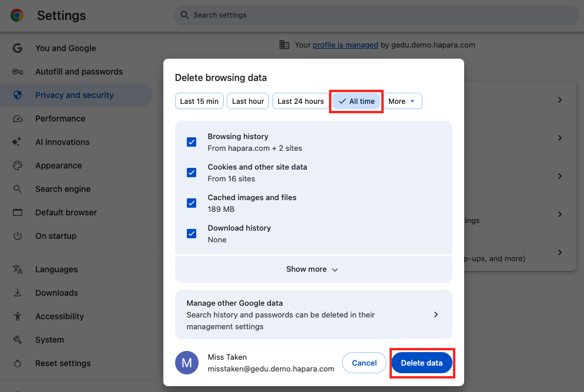
Task: Open Appearance settings
Action: pos(76,165)
